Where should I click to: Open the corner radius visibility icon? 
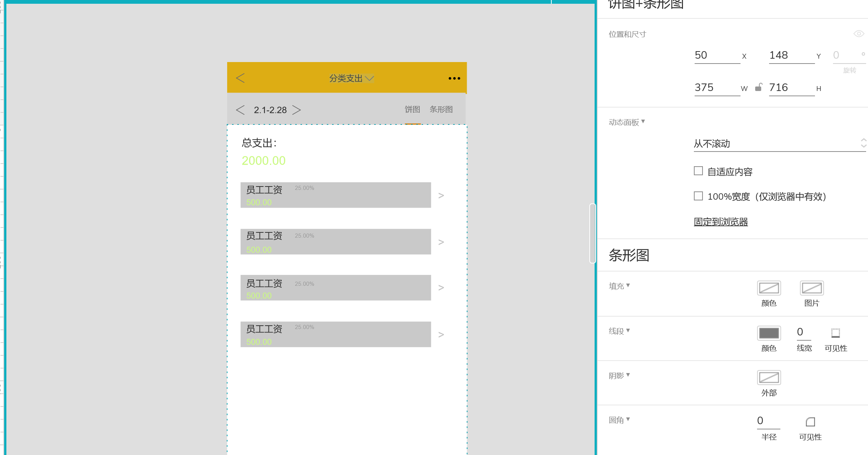tap(810, 422)
